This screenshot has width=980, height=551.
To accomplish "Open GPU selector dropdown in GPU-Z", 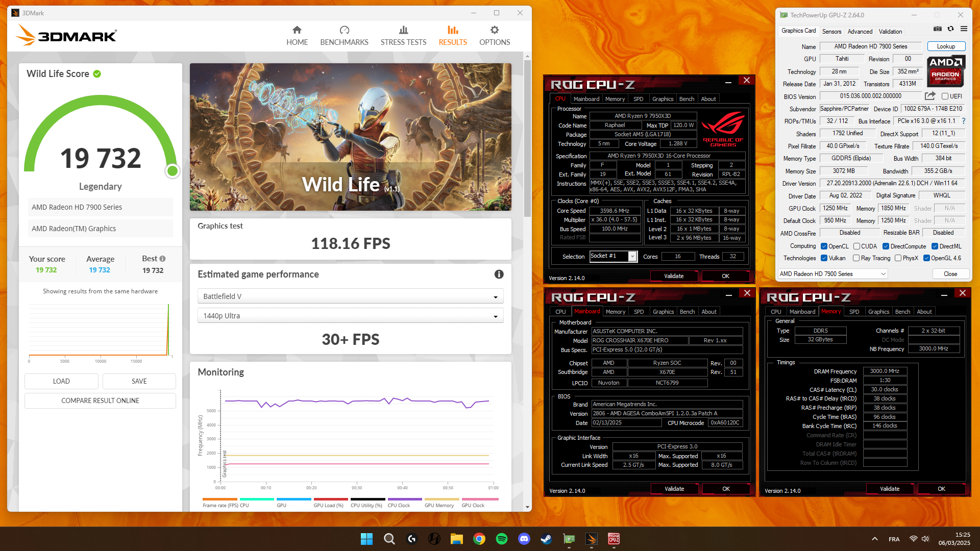I will [832, 274].
